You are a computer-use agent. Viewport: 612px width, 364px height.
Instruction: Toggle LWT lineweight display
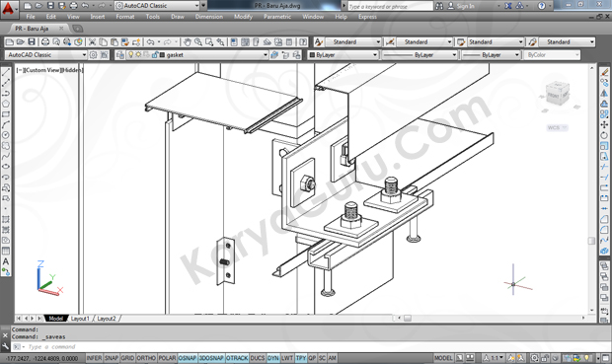point(287,358)
